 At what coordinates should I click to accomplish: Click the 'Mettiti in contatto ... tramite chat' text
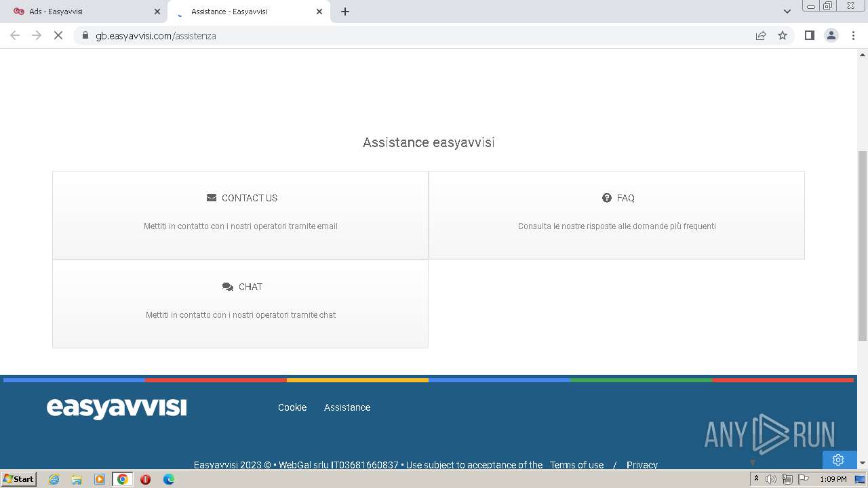coord(241,315)
